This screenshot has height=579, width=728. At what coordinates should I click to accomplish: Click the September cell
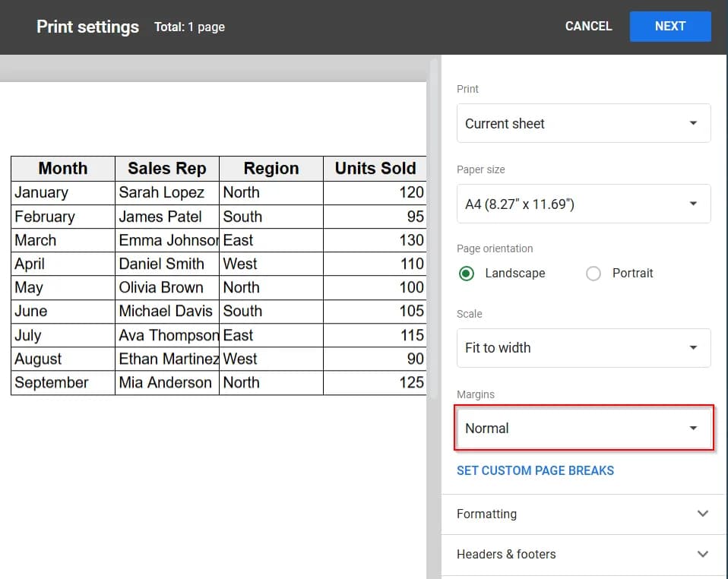(62, 383)
